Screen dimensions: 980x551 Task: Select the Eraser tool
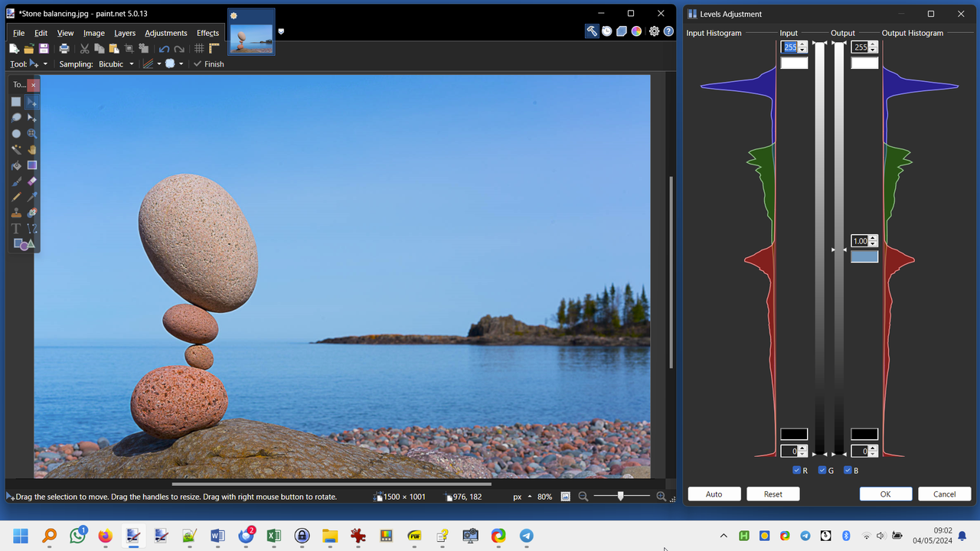coord(33,181)
